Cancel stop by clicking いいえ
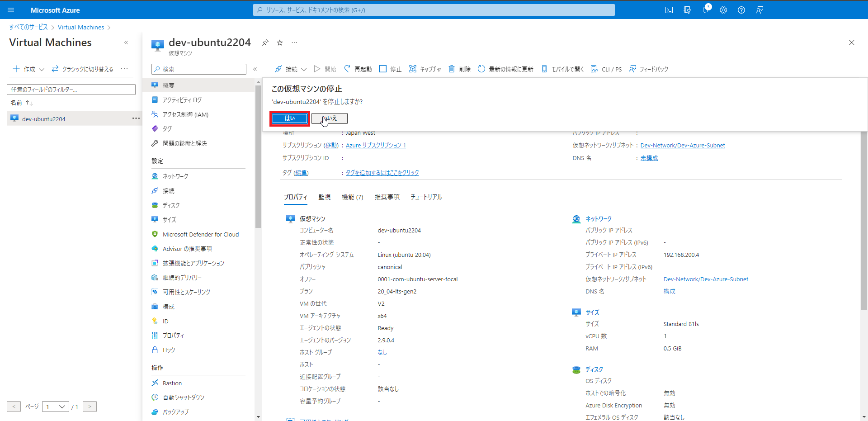The width and height of the screenshot is (868, 421). coord(330,118)
